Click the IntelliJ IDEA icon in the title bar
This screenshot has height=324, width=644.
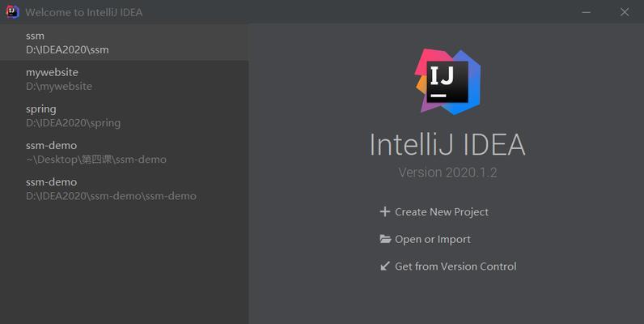pos(12,12)
